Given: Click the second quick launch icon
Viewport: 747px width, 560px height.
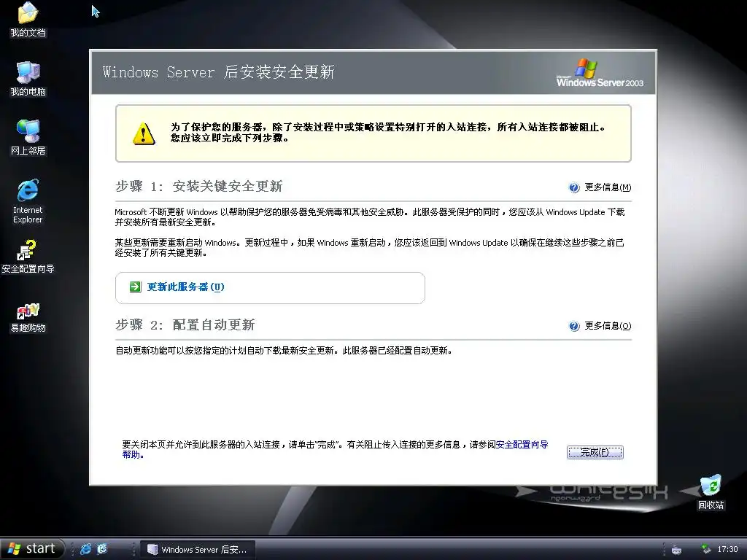Looking at the screenshot, I should (102, 548).
